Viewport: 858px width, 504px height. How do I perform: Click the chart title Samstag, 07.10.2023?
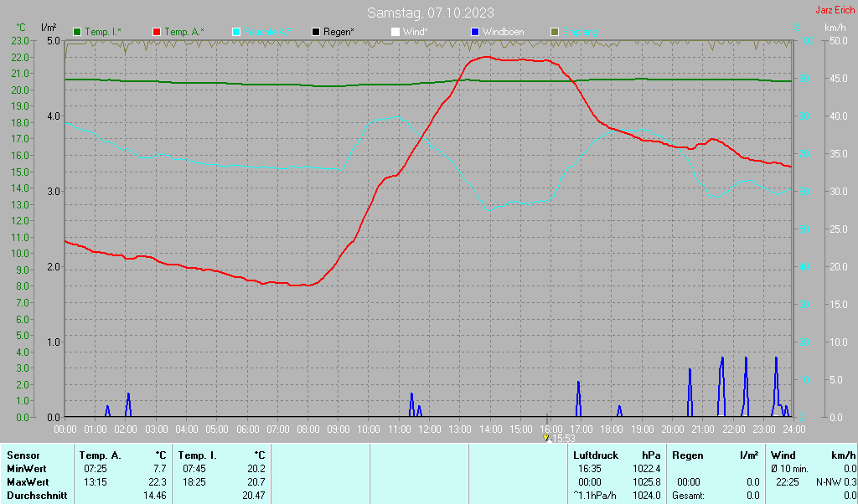(430, 13)
